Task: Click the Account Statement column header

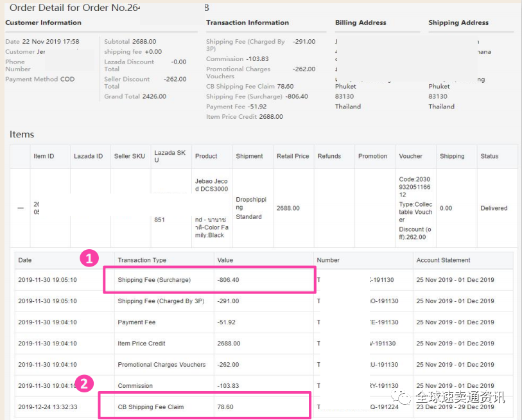Action: 443,260
